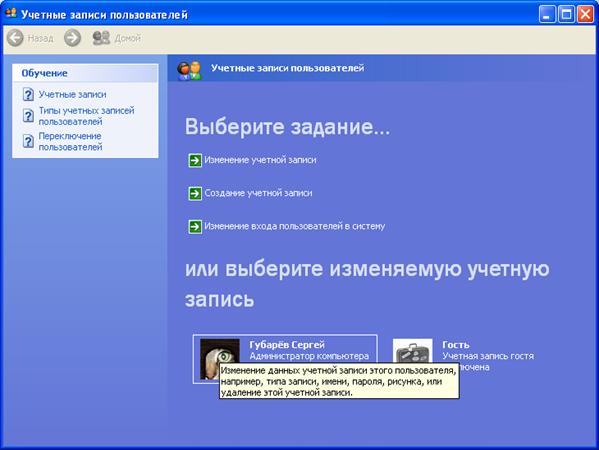
Task: Click the Forward arrow icon in toolbar
Action: 72,38
